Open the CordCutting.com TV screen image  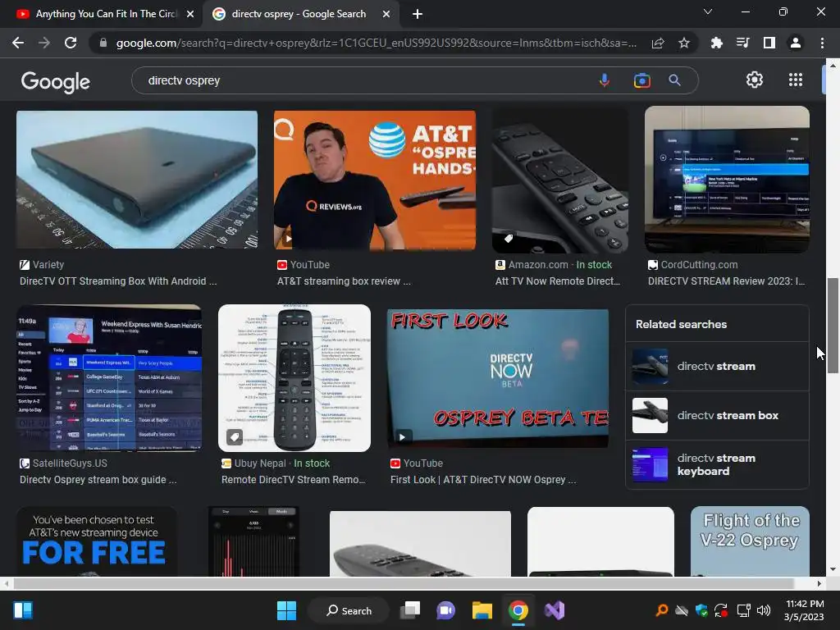pos(727,179)
